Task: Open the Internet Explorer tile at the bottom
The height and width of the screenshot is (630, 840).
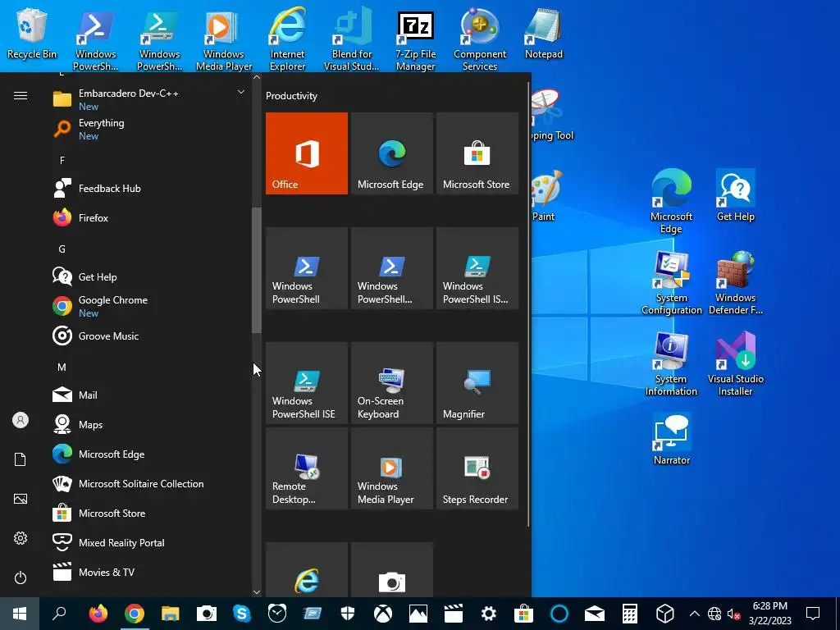Action: 307,570
